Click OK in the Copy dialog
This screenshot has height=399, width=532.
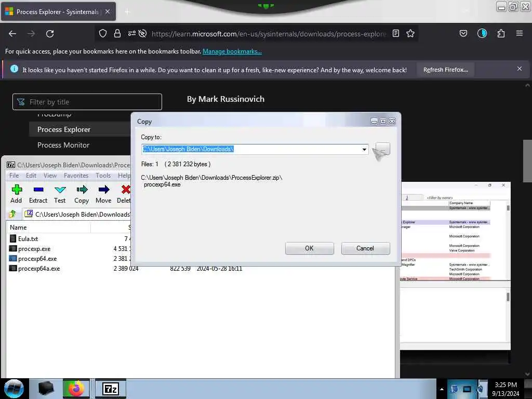coord(310,248)
